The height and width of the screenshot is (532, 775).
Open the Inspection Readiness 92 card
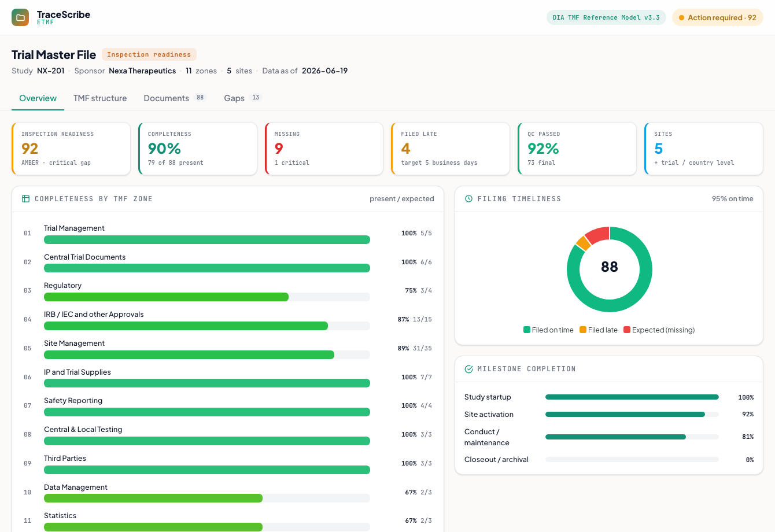point(71,149)
